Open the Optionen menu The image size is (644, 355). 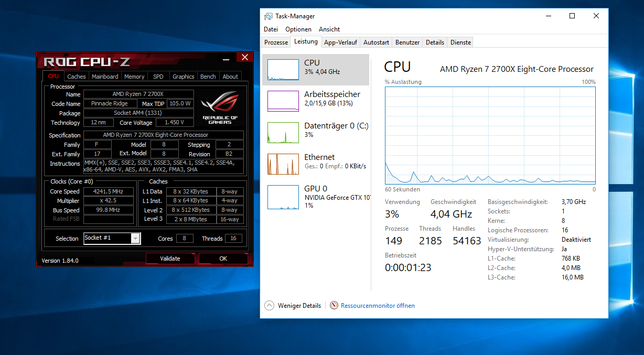click(x=298, y=29)
